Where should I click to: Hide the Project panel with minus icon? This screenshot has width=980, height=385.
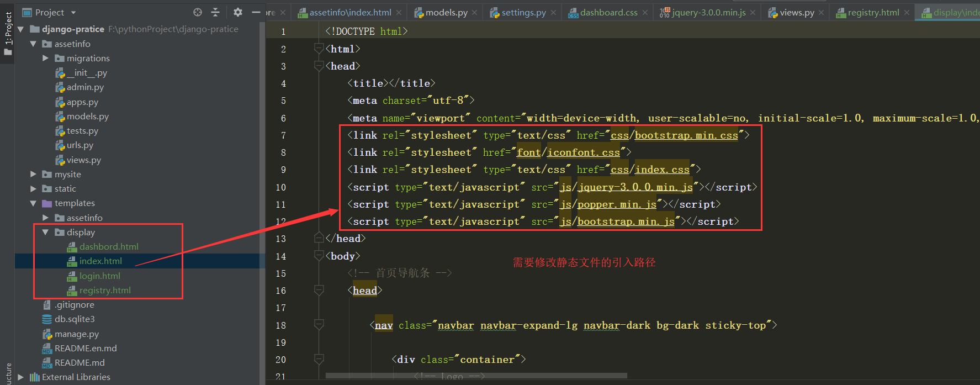[256, 12]
